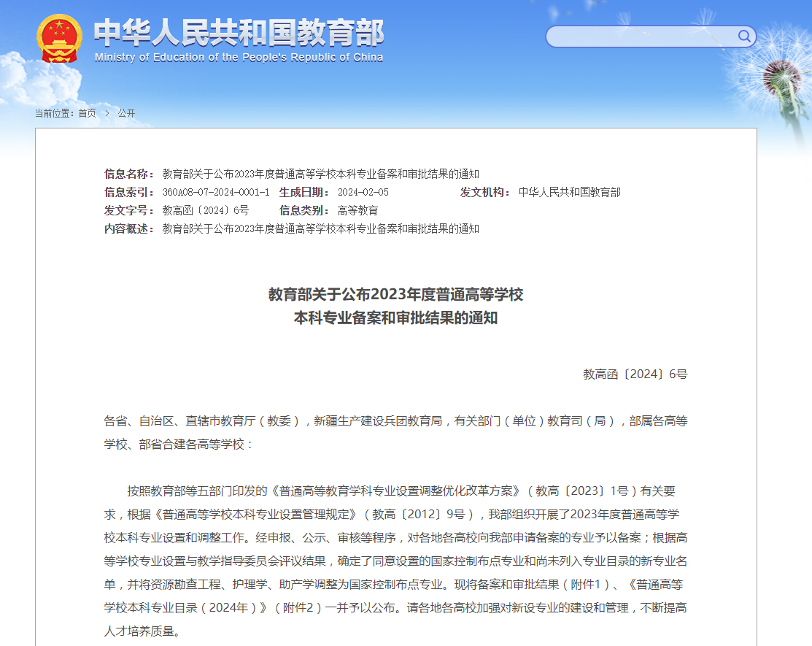
Task: Click the 中华人民共和国教育部 site title
Action: 239,33
